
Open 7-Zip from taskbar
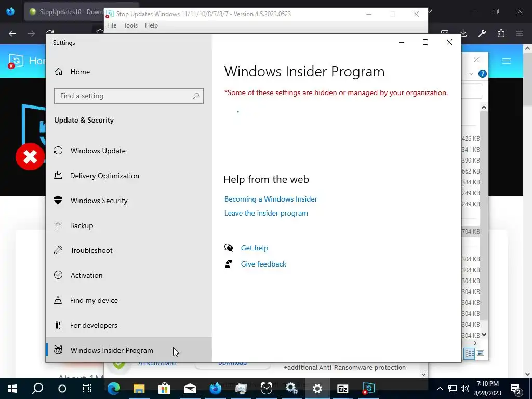tap(343, 389)
